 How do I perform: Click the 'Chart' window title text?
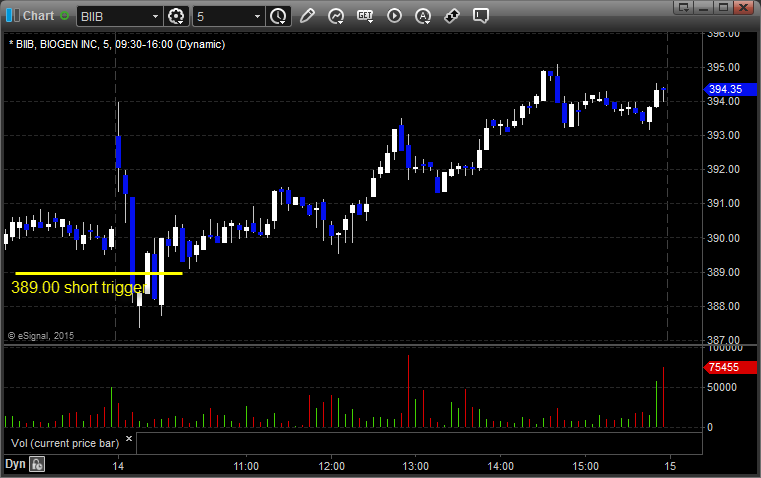tap(38, 16)
